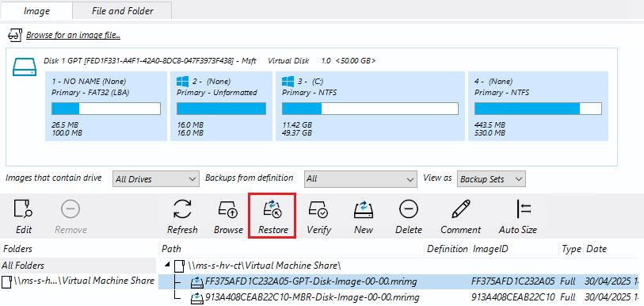644x306 pixels.
Task: Click the Disk 1 GPT header text
Action: (209, 61)
